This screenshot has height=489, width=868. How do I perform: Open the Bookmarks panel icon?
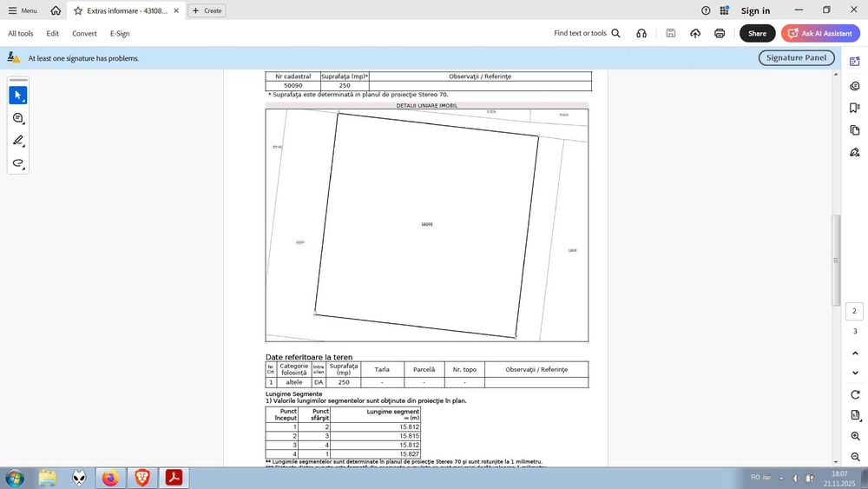(x=855, y=108)
